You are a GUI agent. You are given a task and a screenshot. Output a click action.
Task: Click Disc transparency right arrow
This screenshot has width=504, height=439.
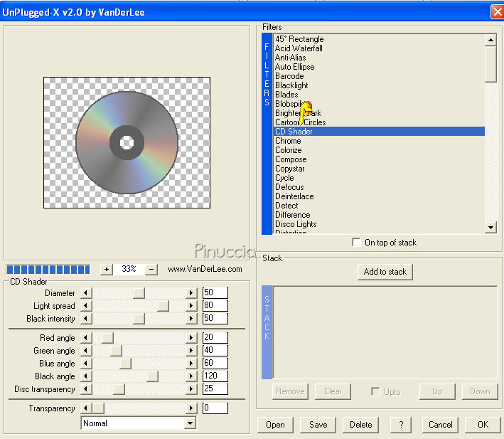(x=191, y=389)
